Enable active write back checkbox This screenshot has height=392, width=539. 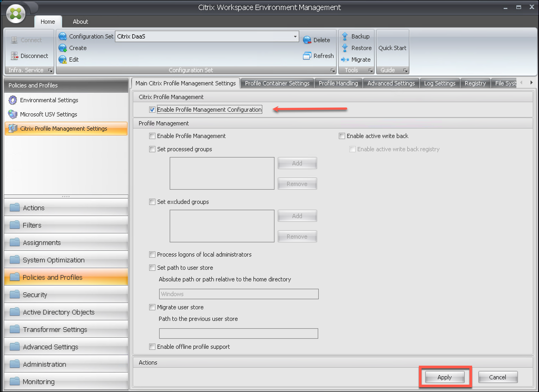point(342,136)
